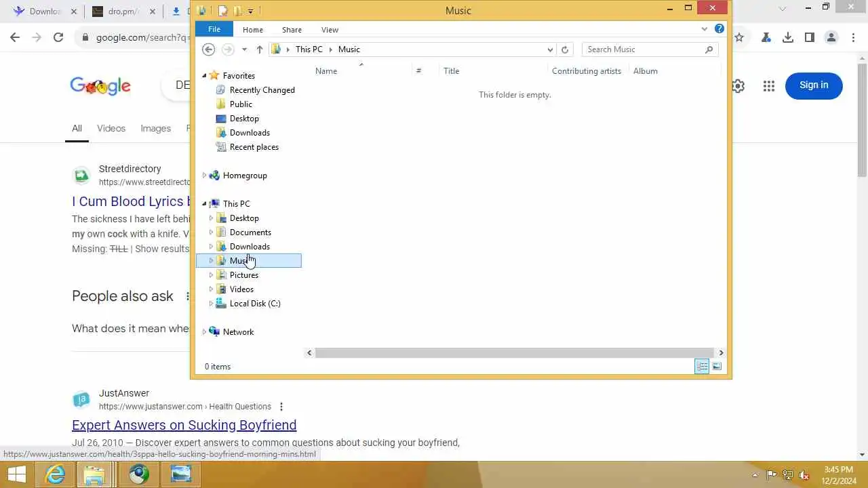Viewport: 868px width, 488px height.
Task: Open Chrome taskbar icon
Action: [x=139, y=474]
